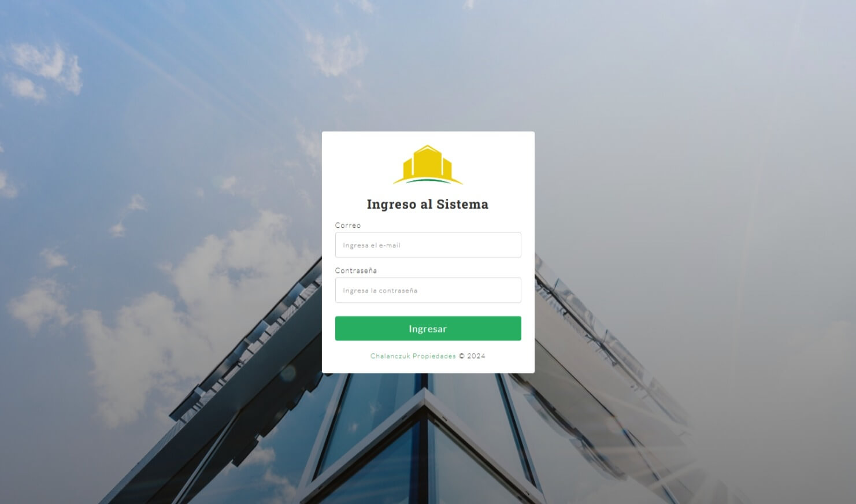Viewport: 856px width, 504px height.
Task: Click the word Sistema in the title
Action: point(462,204)
